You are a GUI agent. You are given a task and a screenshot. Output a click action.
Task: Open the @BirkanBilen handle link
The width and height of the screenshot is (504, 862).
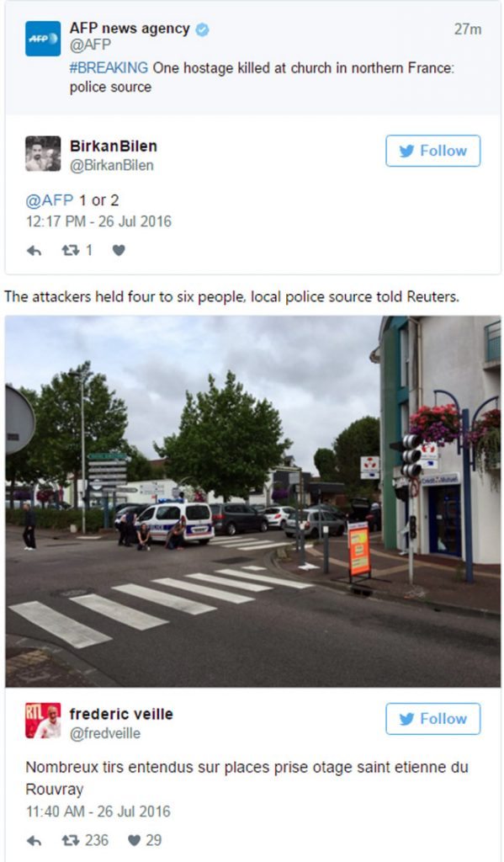point(112,165)
